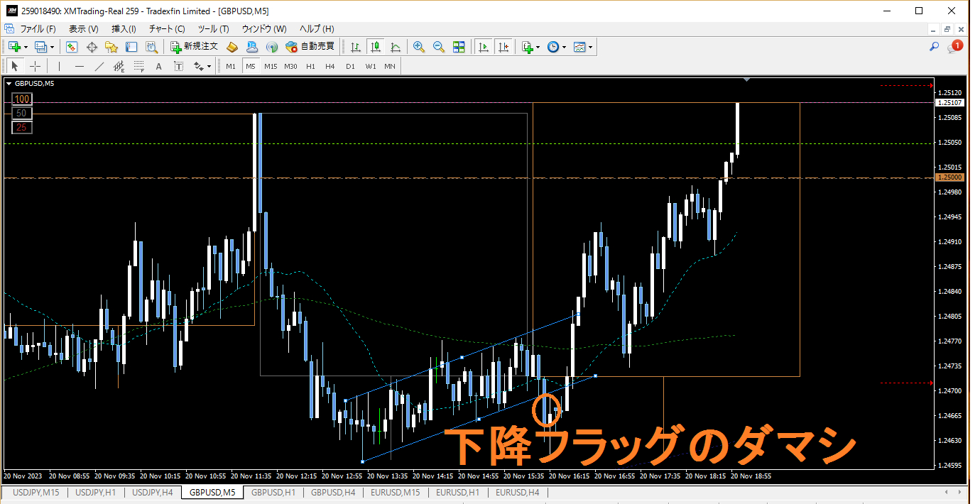
Task: Click the 新規注文 new order button
Action: coord(195,47)
